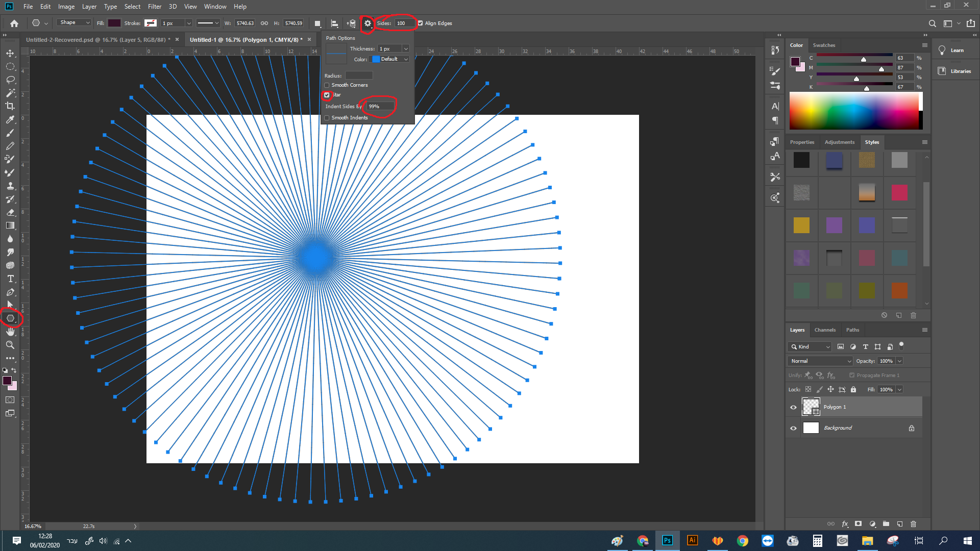Select the Horizontal Type tool
Screen dimensions: 980x551
point(10,279)
